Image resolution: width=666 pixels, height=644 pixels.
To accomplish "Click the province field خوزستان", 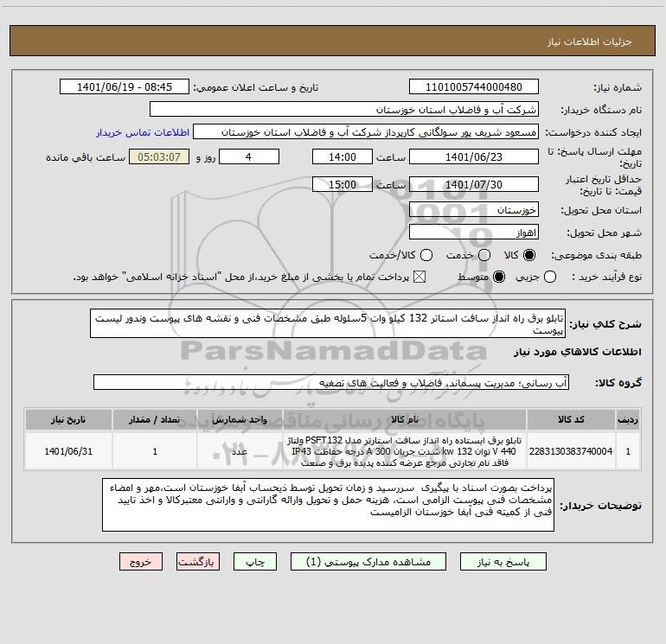I will coord(474,209).
